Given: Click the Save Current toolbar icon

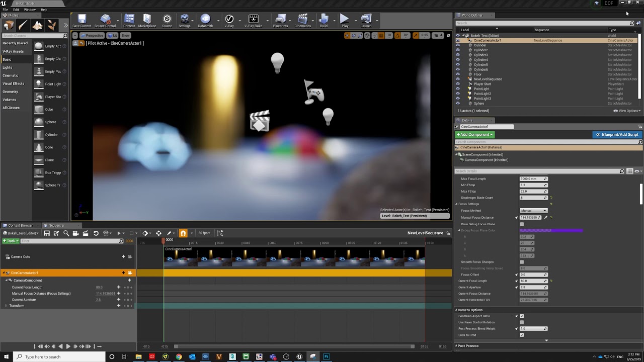Looking at the screenshot, I should pyautogui.click(x=82, y=20).
